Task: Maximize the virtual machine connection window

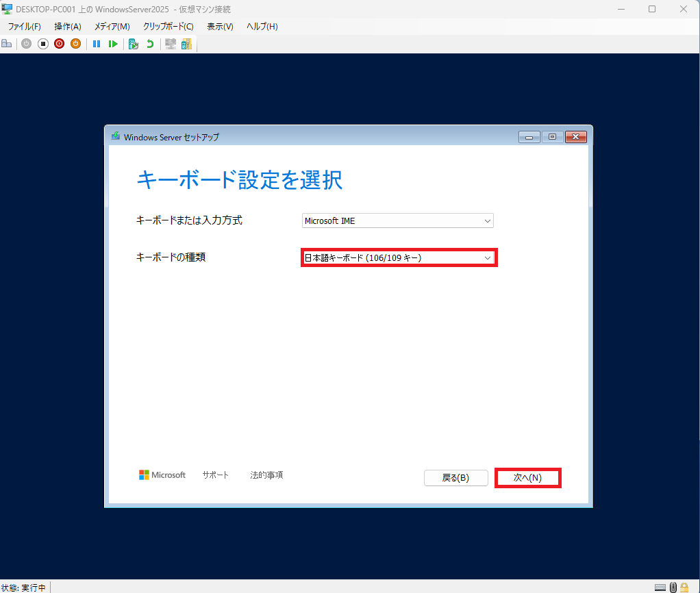Action: coord(652,9)
